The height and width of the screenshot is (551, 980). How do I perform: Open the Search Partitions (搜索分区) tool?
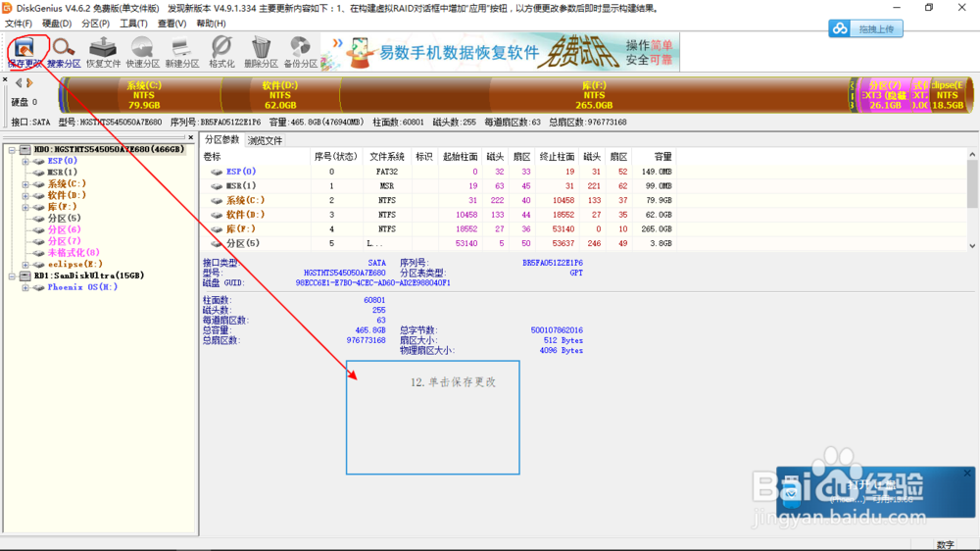[64, 53]
